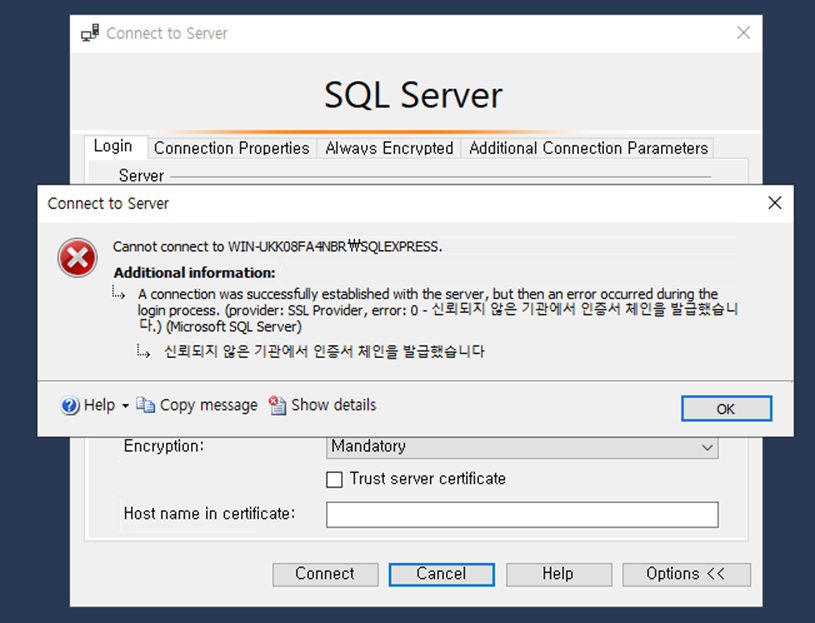Open the Help dropdown arrow
The width and height of the screenshot is (815, 623).
coord(125,405)
